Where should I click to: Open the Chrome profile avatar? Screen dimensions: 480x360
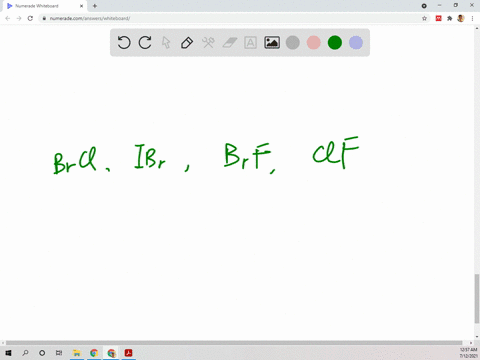(461, 18)
